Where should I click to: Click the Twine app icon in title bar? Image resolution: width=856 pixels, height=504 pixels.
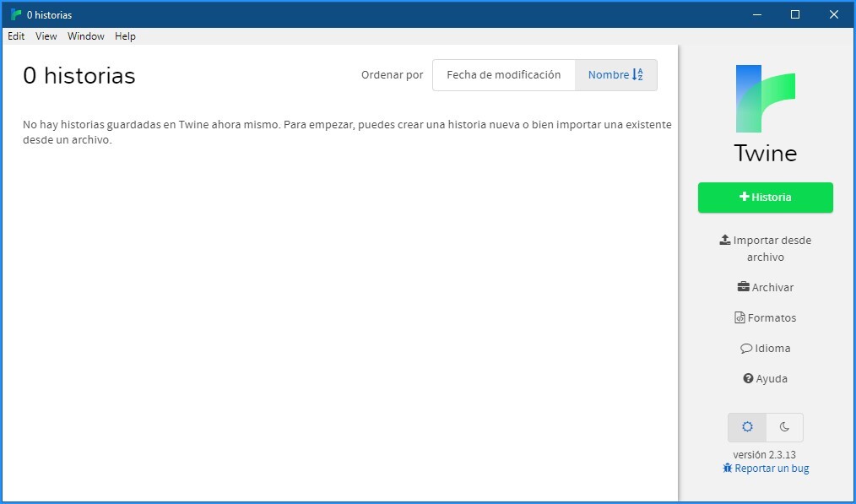tap(15, 14)
